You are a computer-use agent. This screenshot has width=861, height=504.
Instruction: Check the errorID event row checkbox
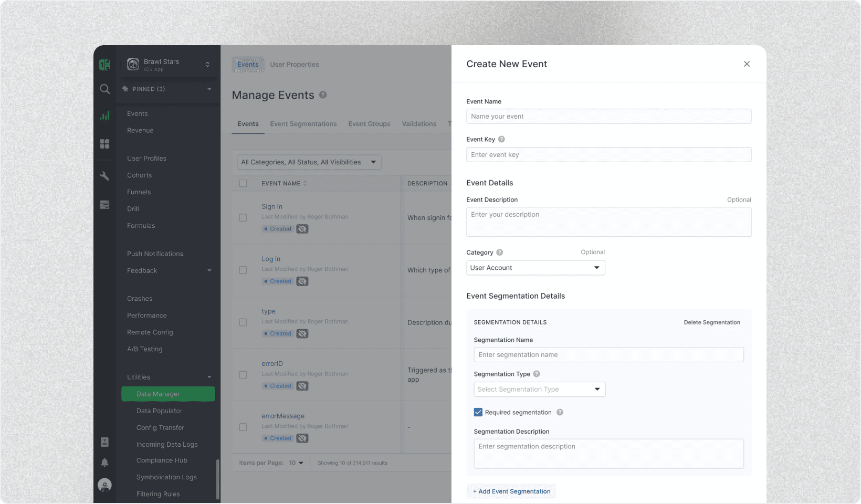pyautogui.click(x=243, y=375)
